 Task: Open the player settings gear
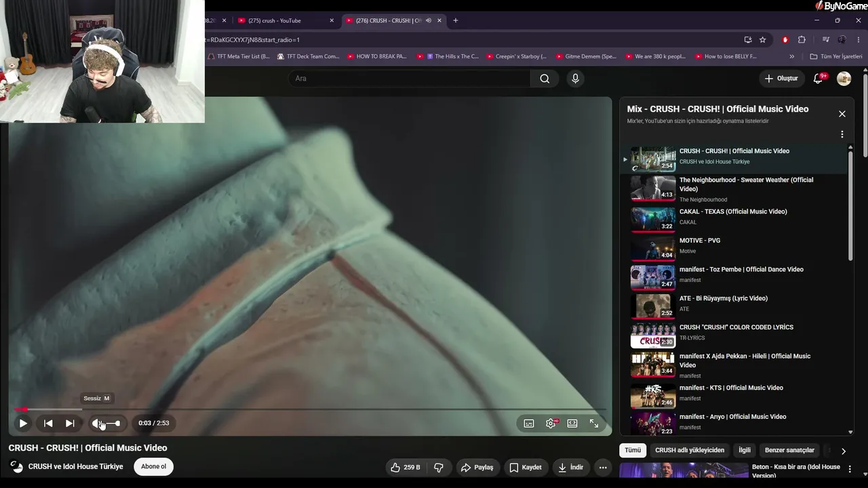point(551,423)
